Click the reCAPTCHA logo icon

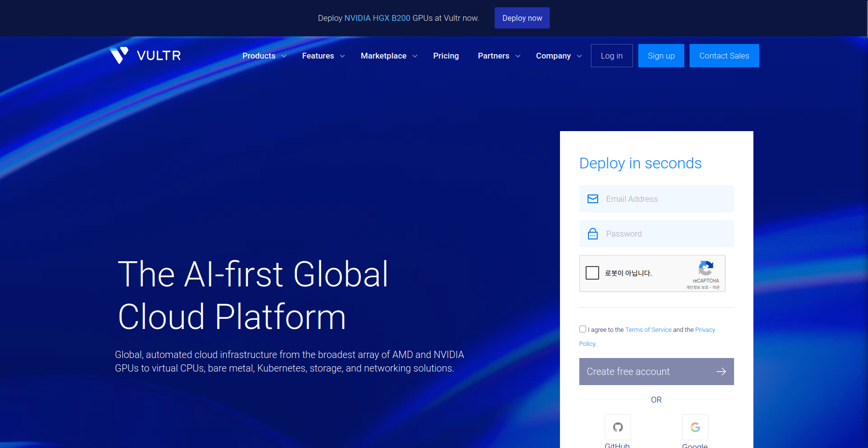pos(706,269)
